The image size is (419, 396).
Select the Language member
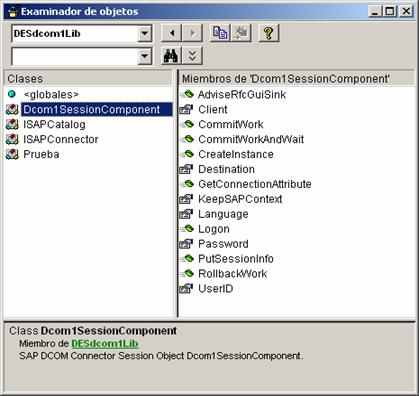(x=223, y=214)
